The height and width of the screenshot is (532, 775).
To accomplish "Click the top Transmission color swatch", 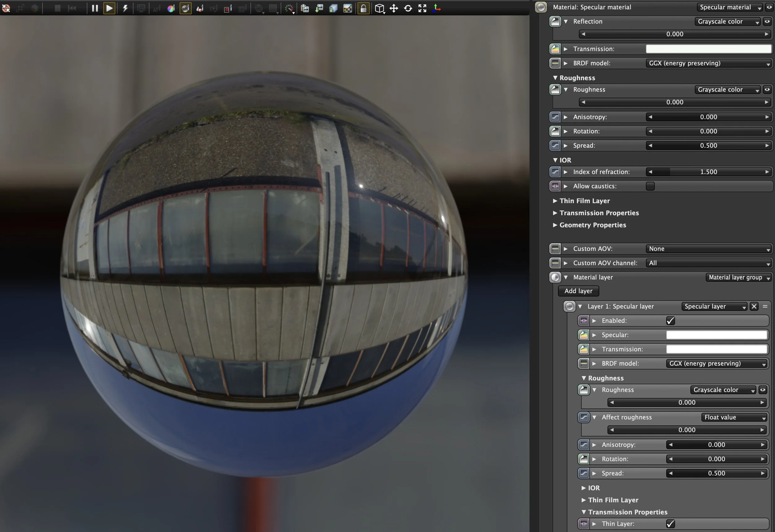I will point(708,49).
